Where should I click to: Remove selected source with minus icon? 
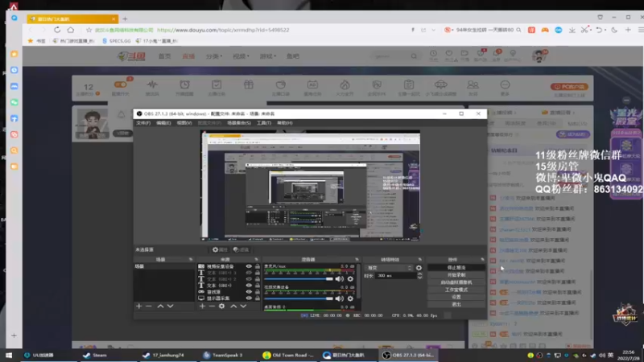pyautogui.click(x=212, y=306)
